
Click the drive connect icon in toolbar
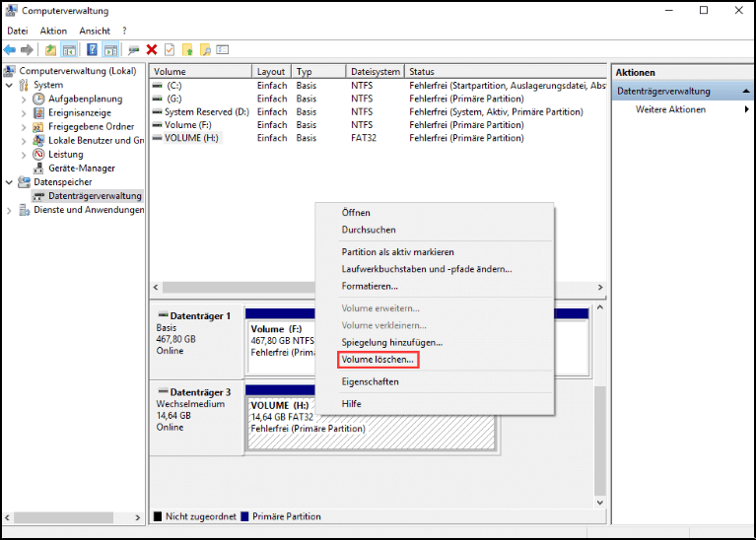point(133,49)
